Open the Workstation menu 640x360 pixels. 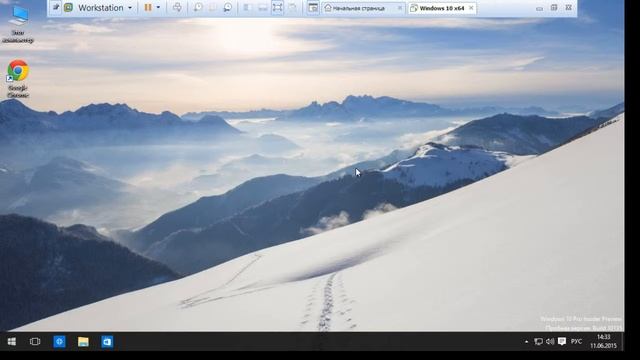100,8
